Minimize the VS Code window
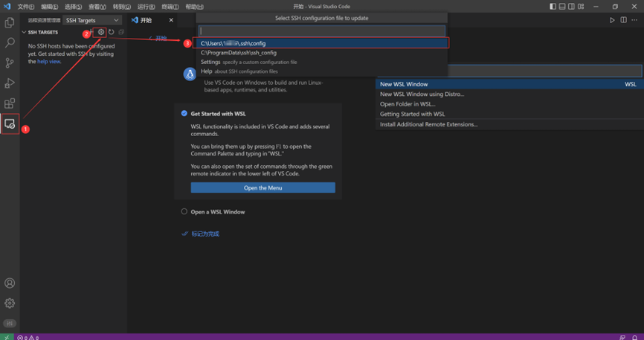 tap(596, 6)
